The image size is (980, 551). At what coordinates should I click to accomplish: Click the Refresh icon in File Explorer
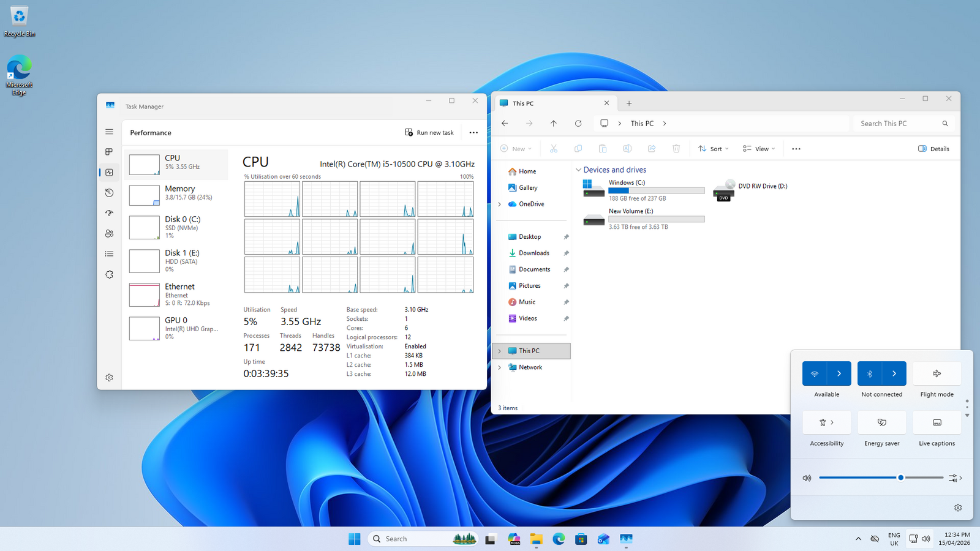[x=578, y=123]
